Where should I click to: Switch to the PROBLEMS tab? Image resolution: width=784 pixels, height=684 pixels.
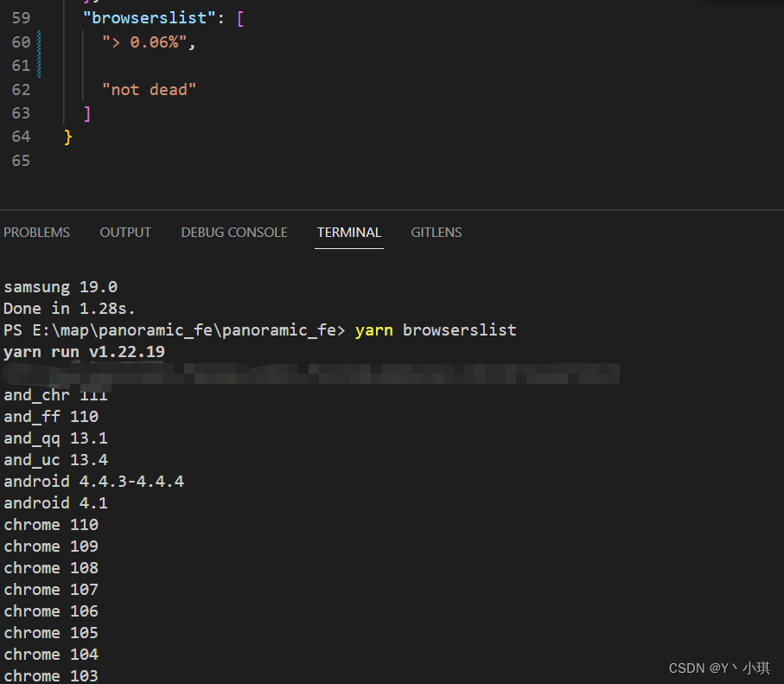[x=36, y=232]
